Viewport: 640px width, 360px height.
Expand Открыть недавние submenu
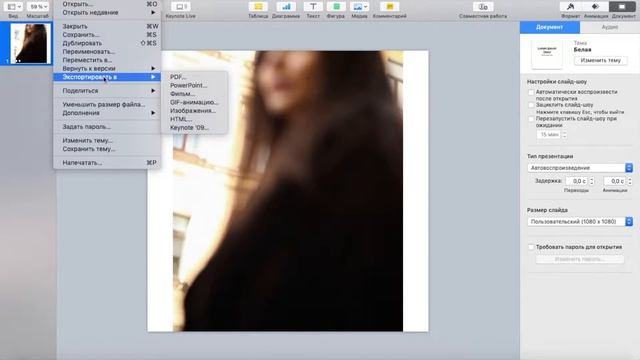[107, 13]
